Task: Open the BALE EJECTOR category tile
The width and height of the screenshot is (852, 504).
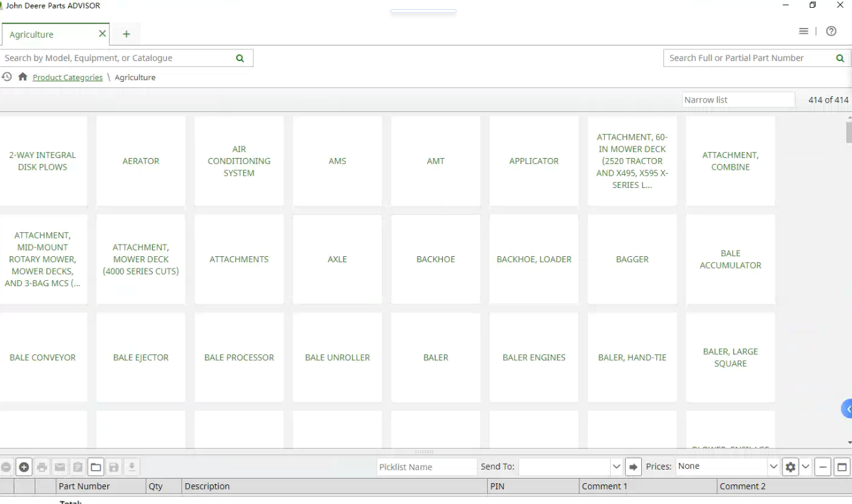Action: [x=141, y=357]
